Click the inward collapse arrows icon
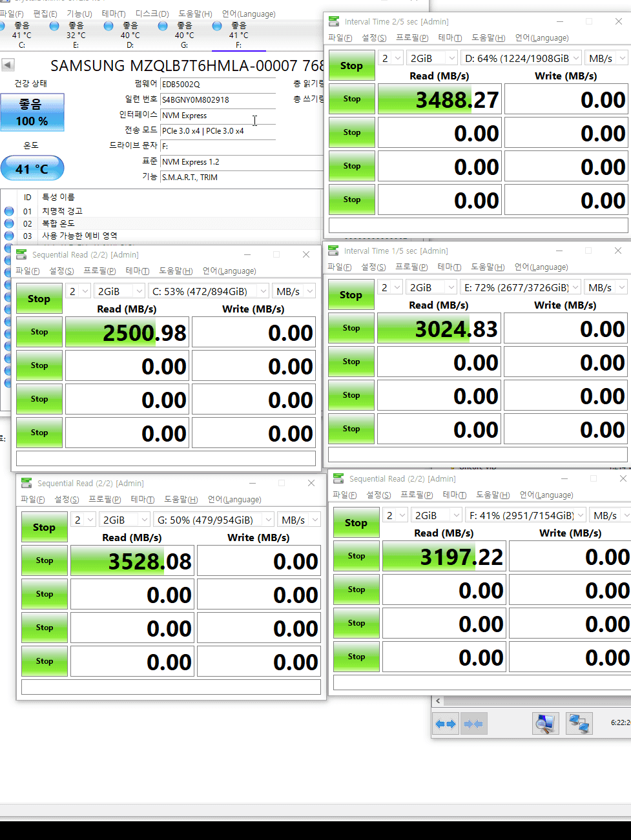 (x=473, y=724)
